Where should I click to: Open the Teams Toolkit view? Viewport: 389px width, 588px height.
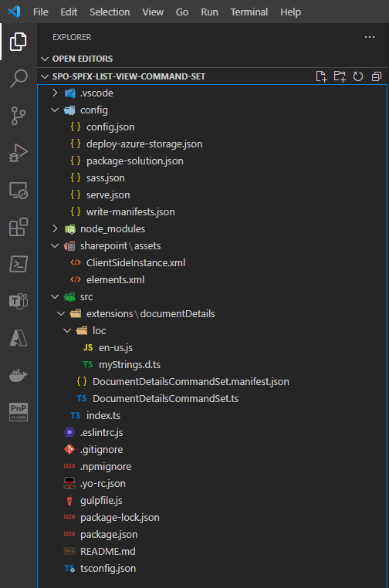coord(19,301)
